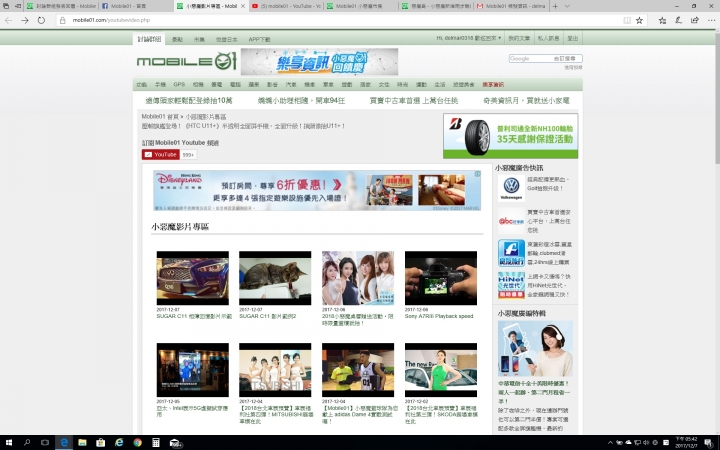Go back using the browser back arrow

pyautogui.click(x=8, y=20)
